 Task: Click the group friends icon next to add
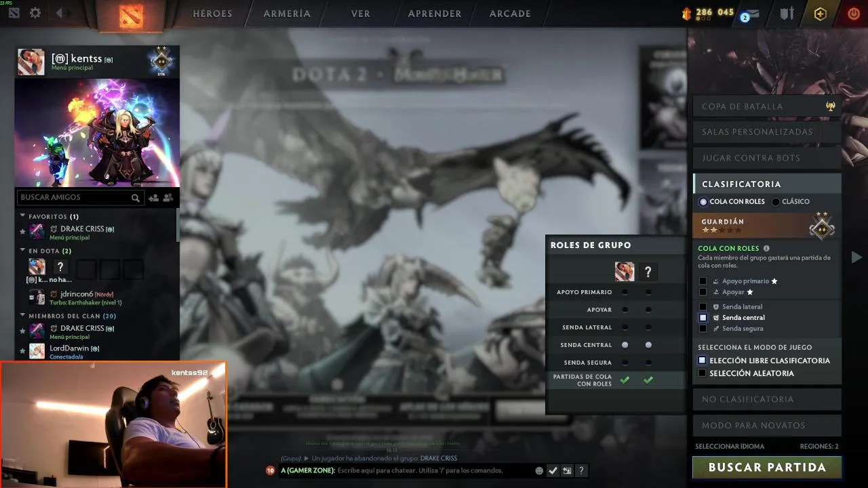click(168, 198)
